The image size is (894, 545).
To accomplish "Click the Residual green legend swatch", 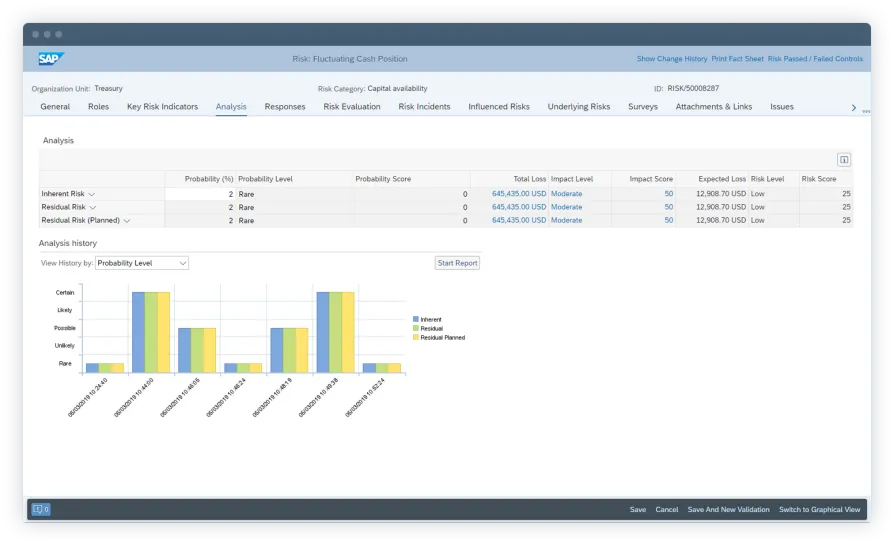I will 415,329.
